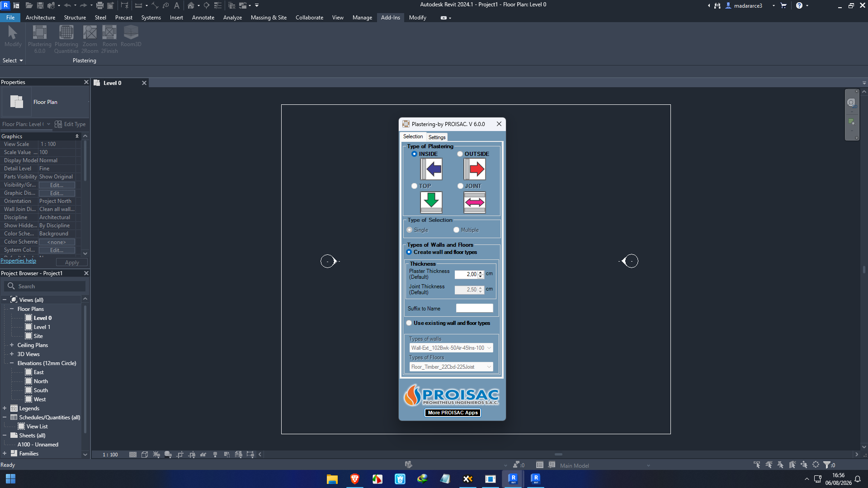Click the Undo arrow in Quick Access toolbar

67,5
